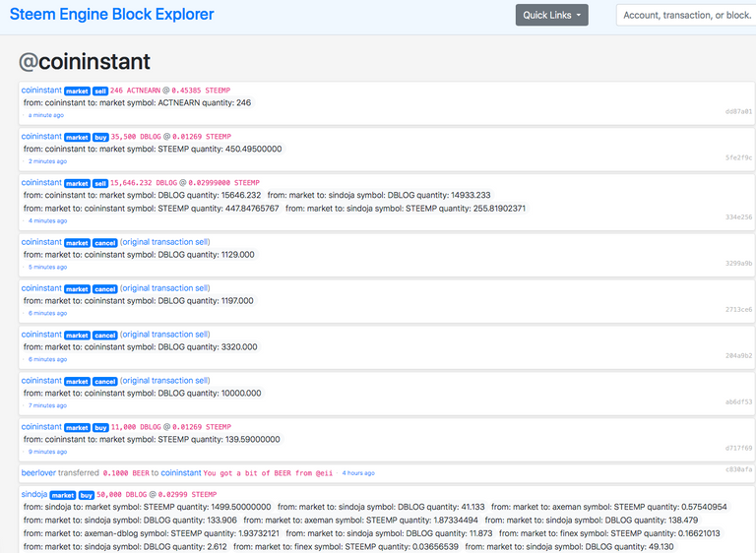
Task: Select price '0.01269 STEEMP' in 35,500 DBLOG row
Action: [x=202, y=137]
